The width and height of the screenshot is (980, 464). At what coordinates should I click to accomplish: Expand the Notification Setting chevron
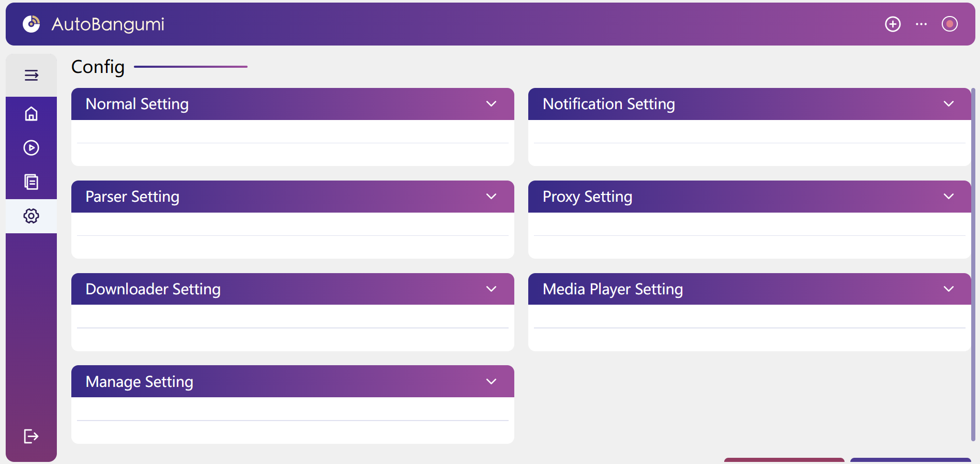tap(948, 104)
